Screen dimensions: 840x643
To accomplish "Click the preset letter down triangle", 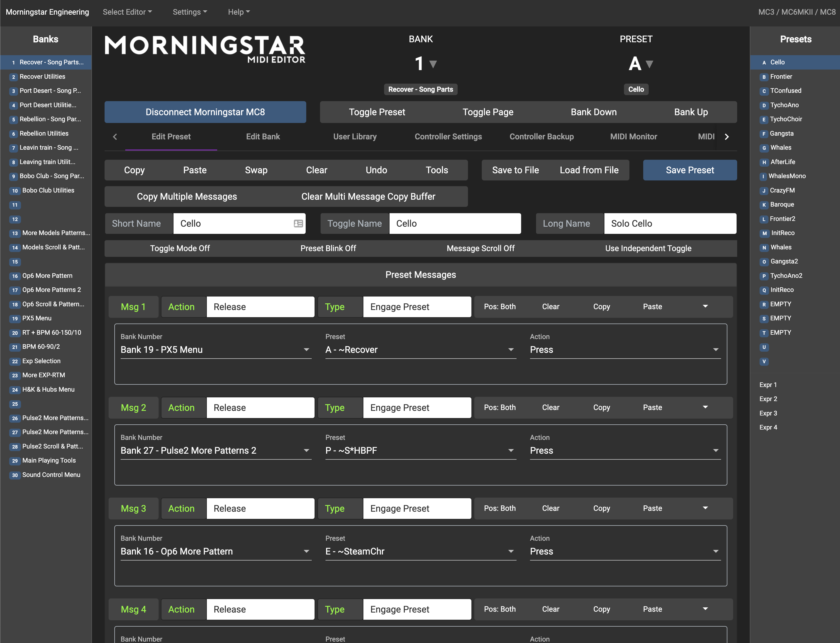I will (x=649, y=64).
